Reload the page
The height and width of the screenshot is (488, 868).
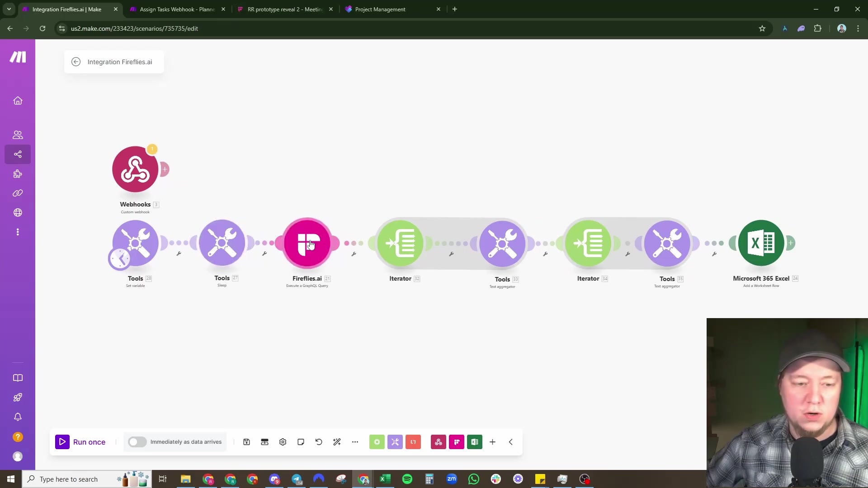coord(42,28)
